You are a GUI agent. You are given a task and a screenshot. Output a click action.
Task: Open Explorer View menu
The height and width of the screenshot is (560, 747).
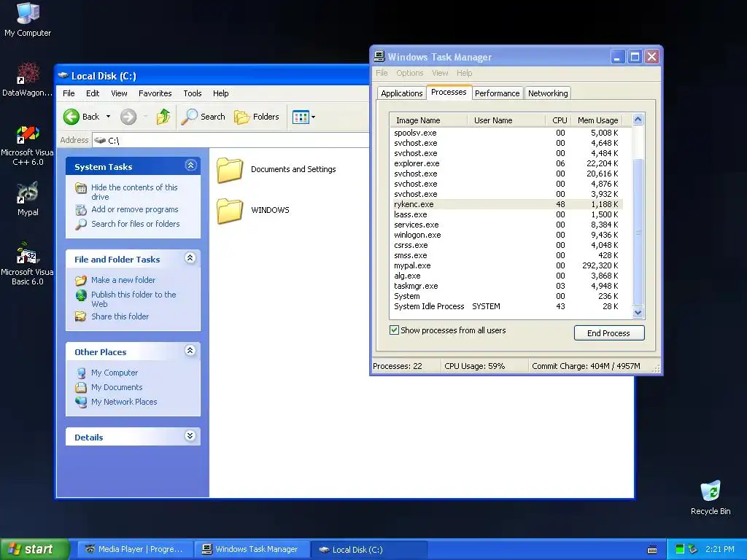[x=119, y=93]
